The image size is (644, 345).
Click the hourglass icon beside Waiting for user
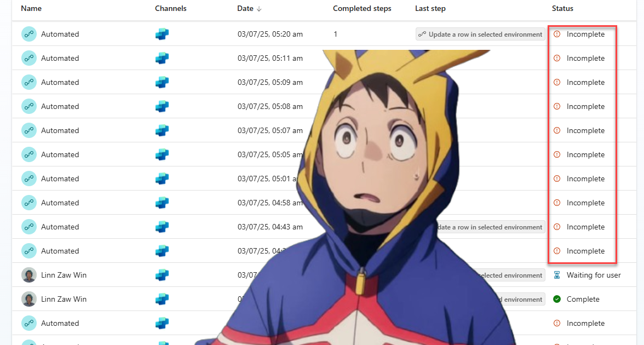(x=557, y=275)
